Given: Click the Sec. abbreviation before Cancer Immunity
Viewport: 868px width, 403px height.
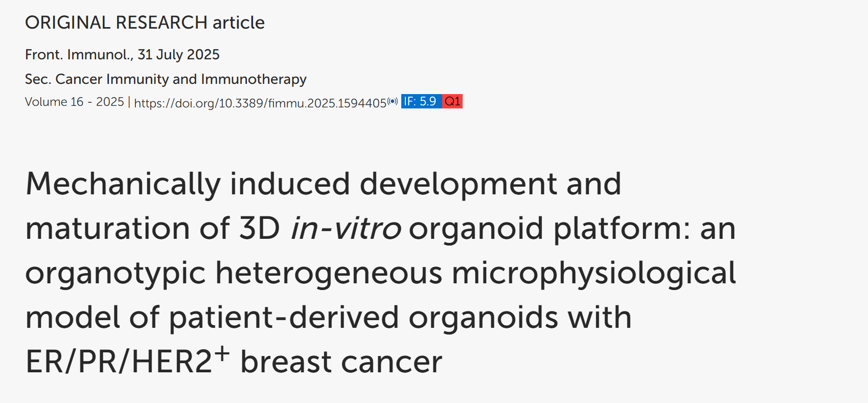Looking at the screenshot, I should (38, 79).
